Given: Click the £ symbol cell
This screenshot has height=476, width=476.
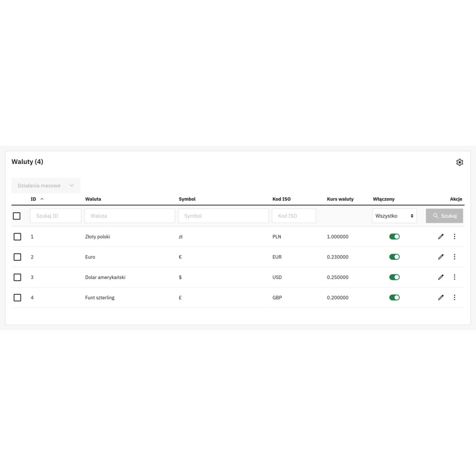Looking at the screenshot, I should 180,297.
